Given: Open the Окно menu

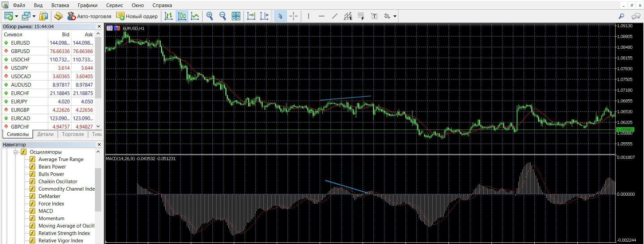Looking at the screenshot, I should point(138,5).
